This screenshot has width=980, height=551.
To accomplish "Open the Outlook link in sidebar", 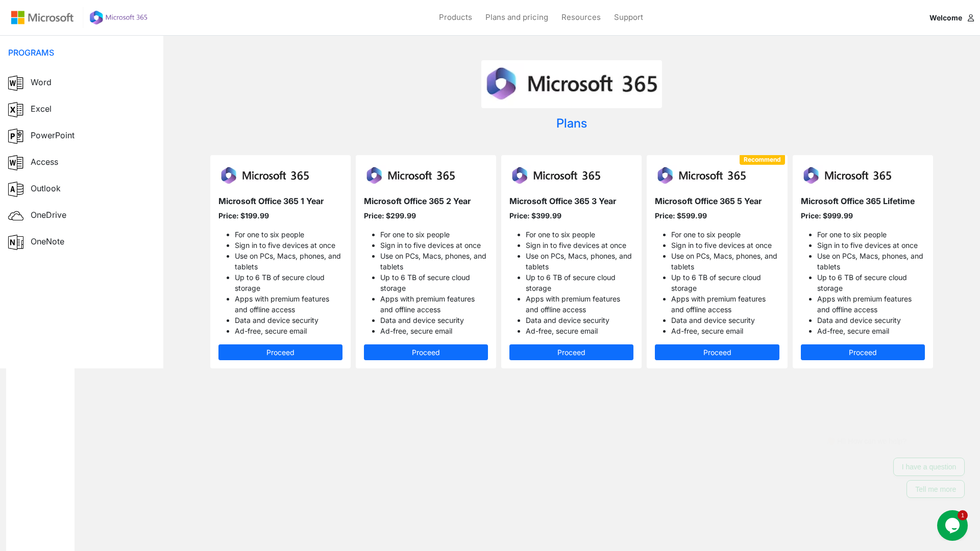I will [45, 189].
